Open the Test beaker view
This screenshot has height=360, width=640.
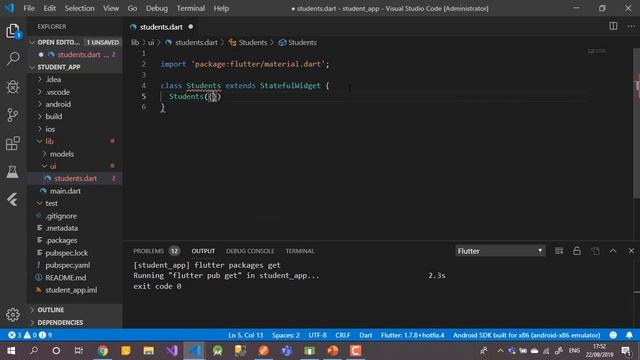tap(13, 171)
